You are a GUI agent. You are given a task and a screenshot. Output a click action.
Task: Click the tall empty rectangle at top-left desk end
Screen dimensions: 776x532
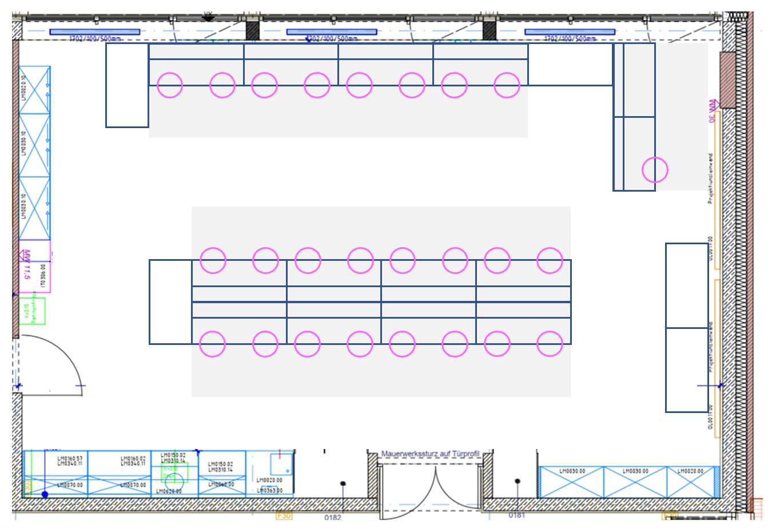127,85
